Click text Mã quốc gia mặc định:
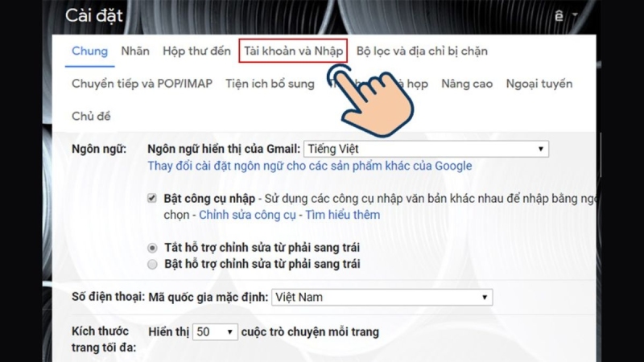This screenshot has height=362, width=644. pyautogui.click(x=208, y=297)
